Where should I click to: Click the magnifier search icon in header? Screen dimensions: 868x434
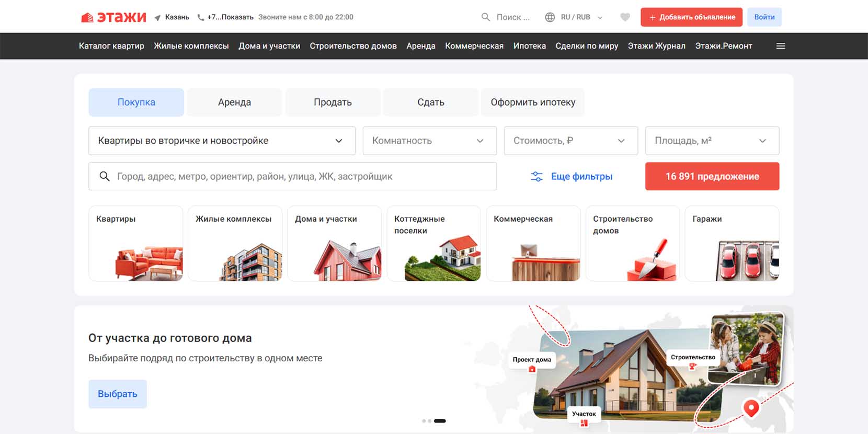coord(485,17)
